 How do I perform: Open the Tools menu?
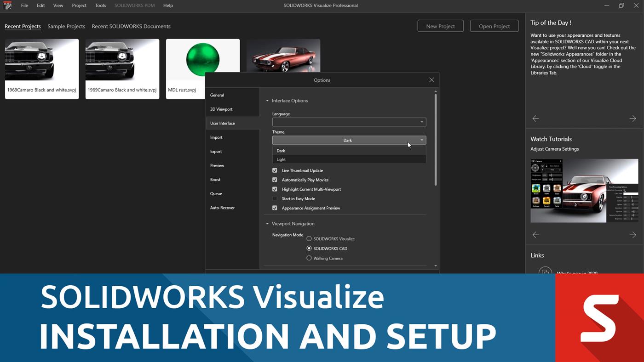coord(100,5)
